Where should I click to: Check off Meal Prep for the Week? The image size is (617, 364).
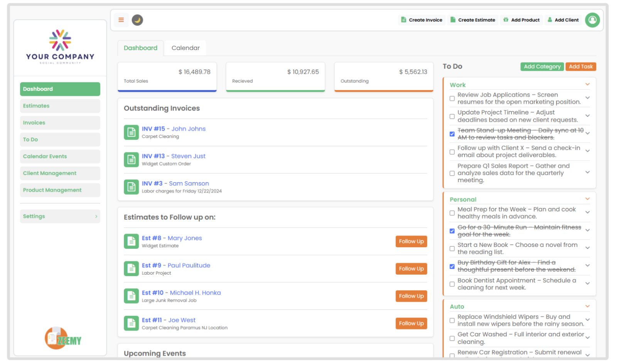coord(452,213)
